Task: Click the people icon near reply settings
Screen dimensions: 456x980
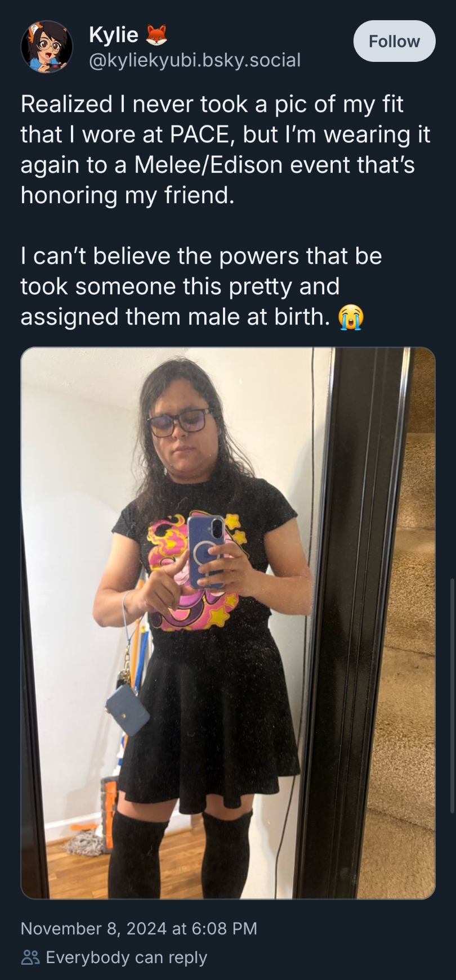Action: click(x=30, y=957)
